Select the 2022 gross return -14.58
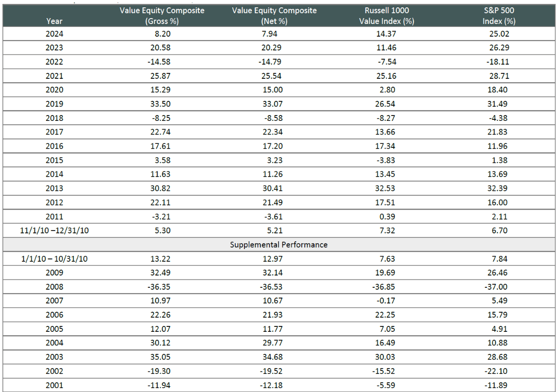Screen dimensions: 557x392 pos(159,62)
